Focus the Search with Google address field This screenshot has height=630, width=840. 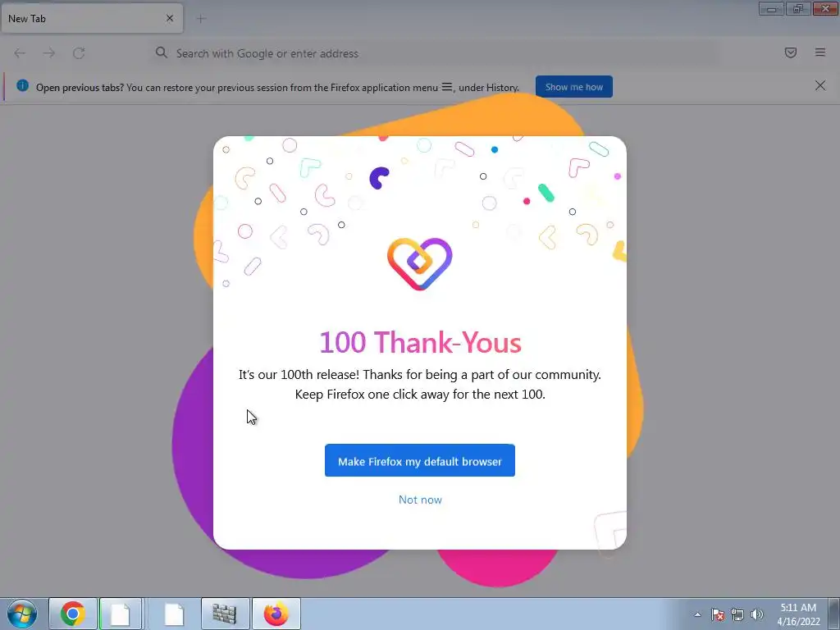tap(434, 53)
